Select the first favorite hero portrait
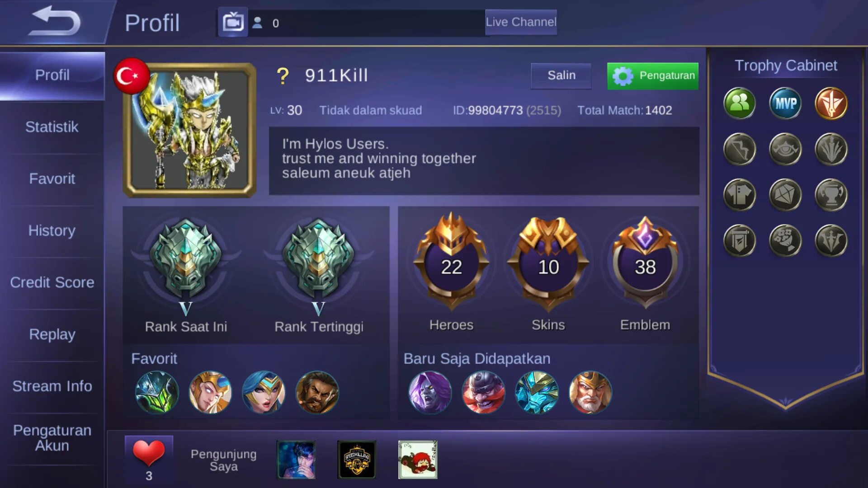Image resolution: width=868 pixels, height=488 pixels. 157,392
